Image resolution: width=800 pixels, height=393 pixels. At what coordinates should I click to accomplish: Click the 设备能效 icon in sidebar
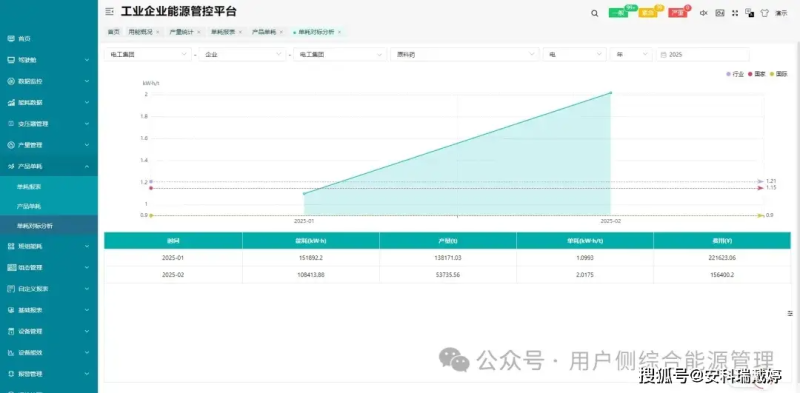[x=11, y=353]
